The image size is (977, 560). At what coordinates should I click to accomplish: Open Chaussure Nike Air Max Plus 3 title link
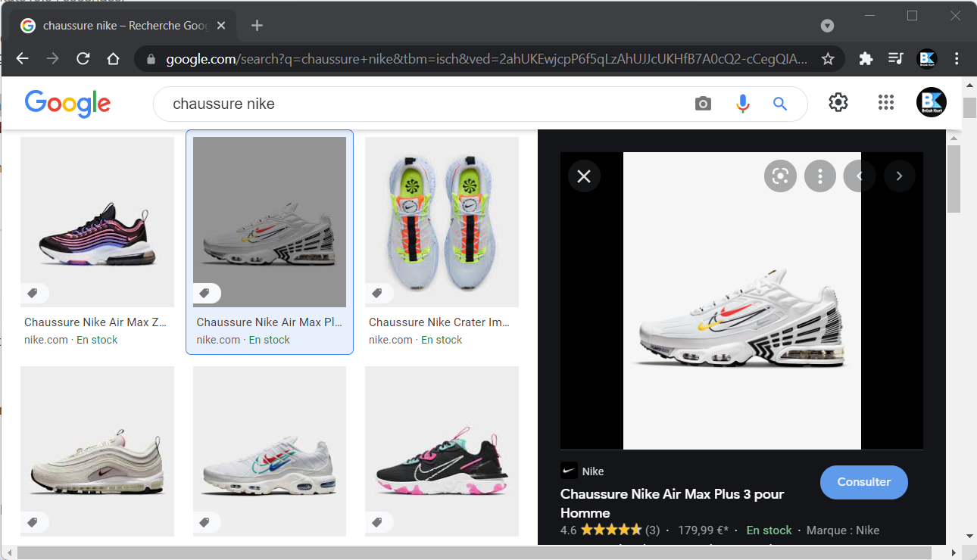(x=672, y=503)
